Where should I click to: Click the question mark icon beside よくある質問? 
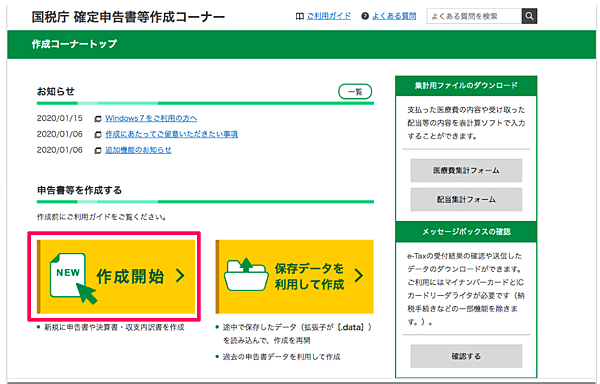(365, 16)
